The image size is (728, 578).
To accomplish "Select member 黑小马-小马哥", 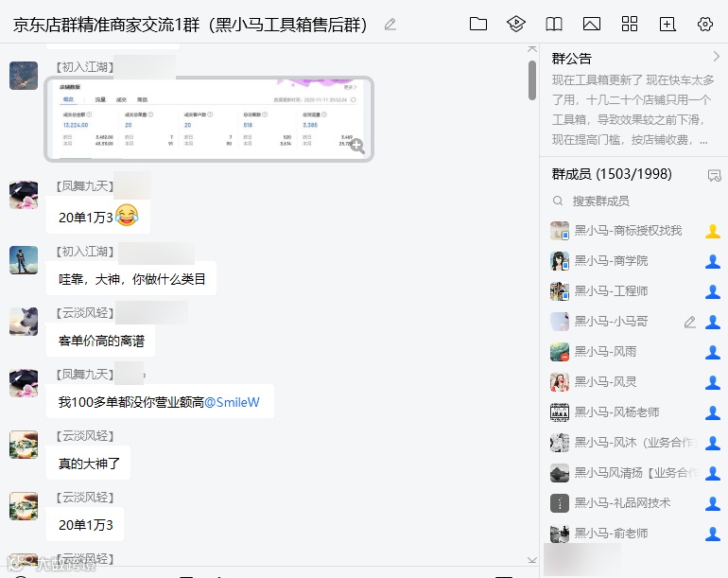I will (x=633, y=321).
